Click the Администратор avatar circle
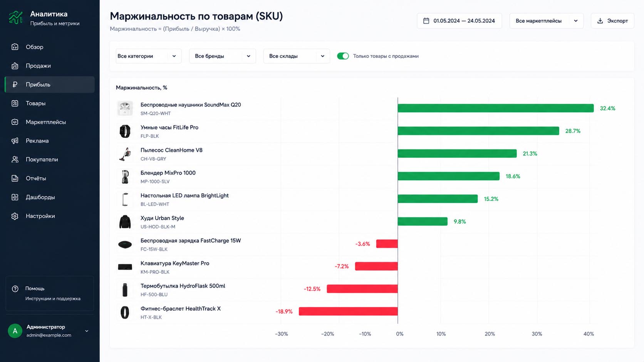Viewport: 644px width, 362px height. 15,331
